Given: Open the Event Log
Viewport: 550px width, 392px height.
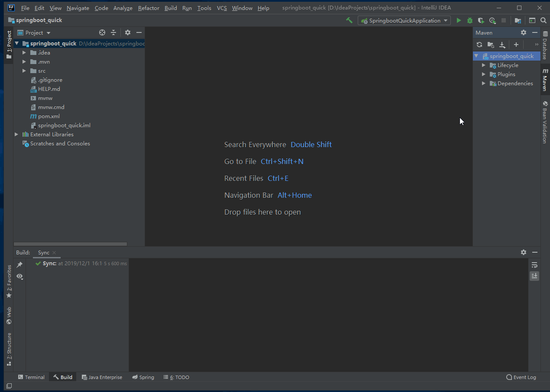Looking at the screenshot, I should (521, 377).
